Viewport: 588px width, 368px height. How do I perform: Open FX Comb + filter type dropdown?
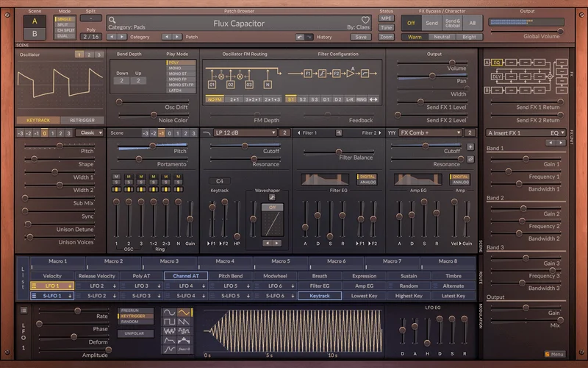point(430,133)
